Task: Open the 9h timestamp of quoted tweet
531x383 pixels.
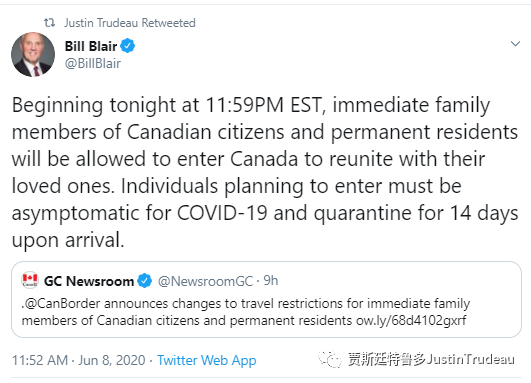Action: click(271, 281)
